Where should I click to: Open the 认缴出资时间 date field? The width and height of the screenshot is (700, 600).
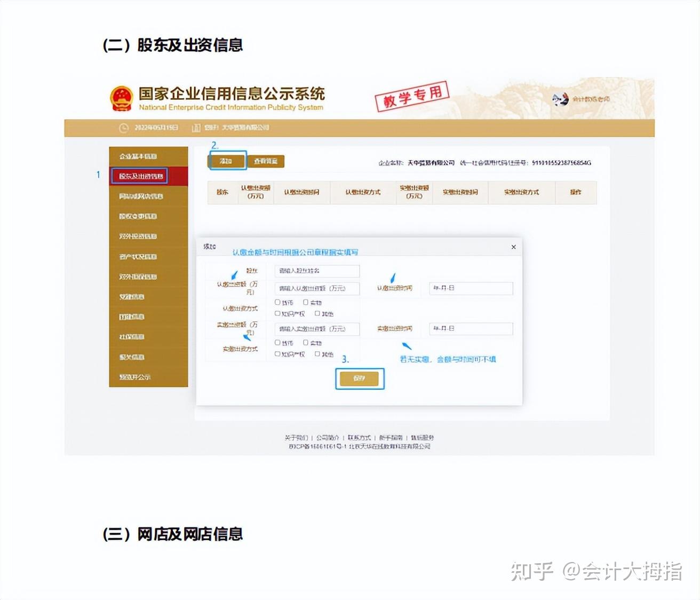[x=471, y=288]
